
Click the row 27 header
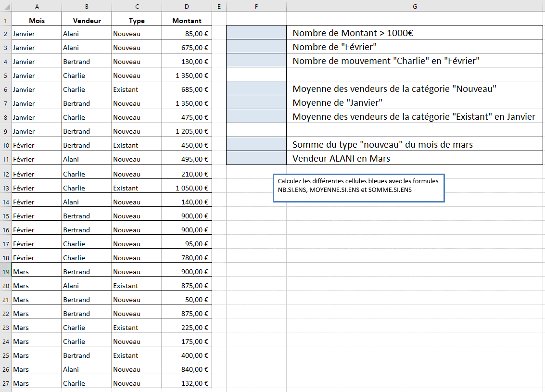pos(6,383)
